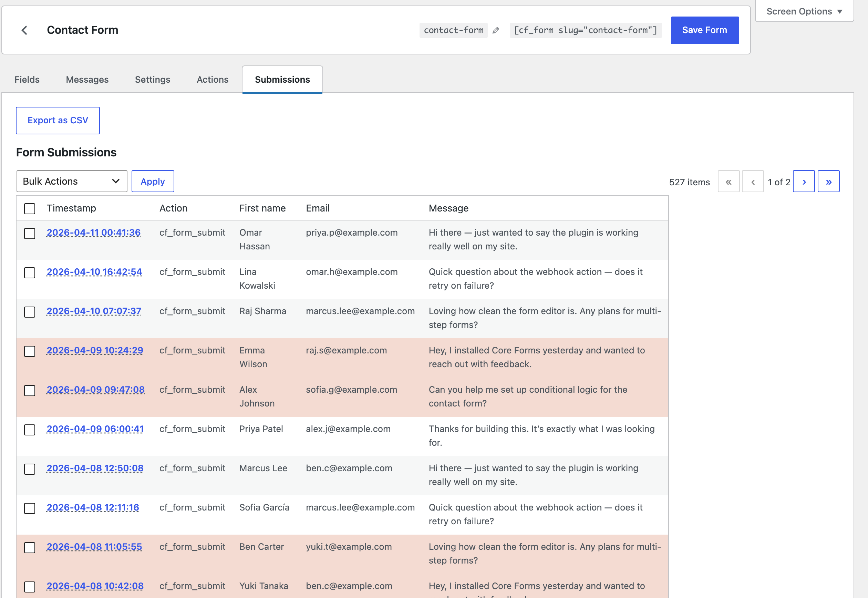
Task: Open submission 2026-04-08 10:42:08
Action: pos(95,586)
